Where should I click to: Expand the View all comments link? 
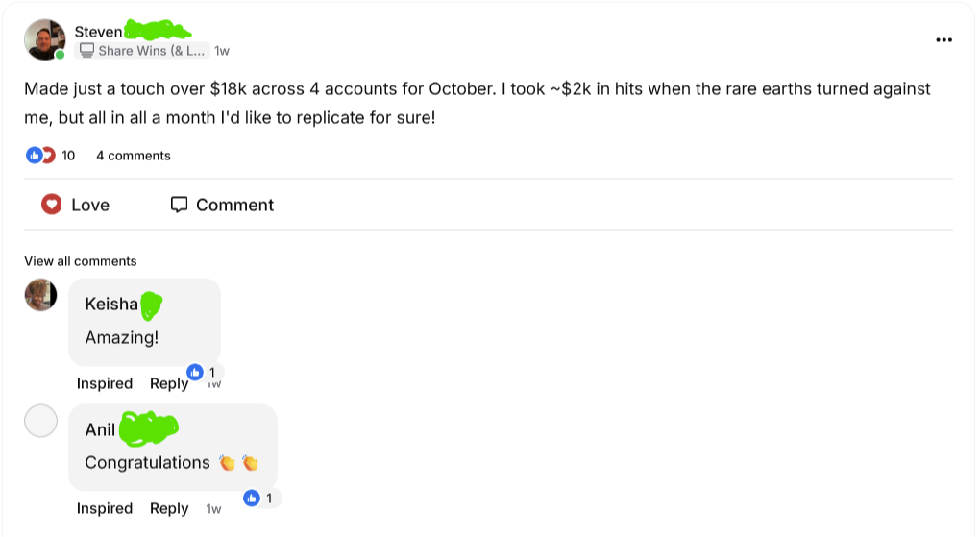[81, 261]
